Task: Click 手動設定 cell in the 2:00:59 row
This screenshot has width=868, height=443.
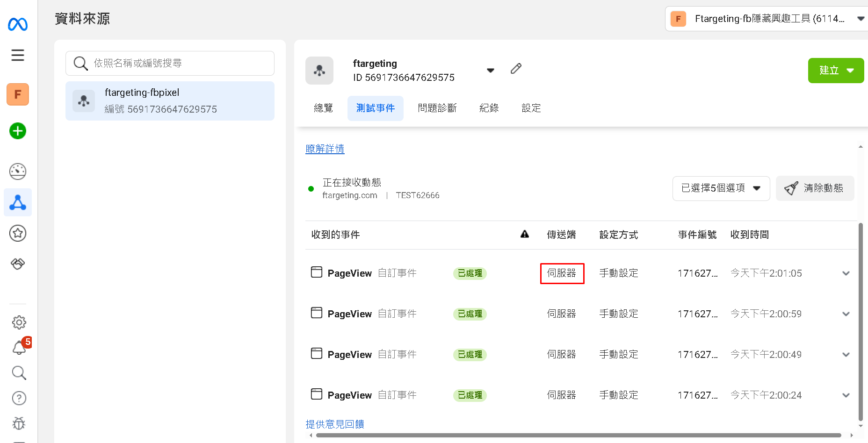Action: pyautogui.click(x=619, y=314)
